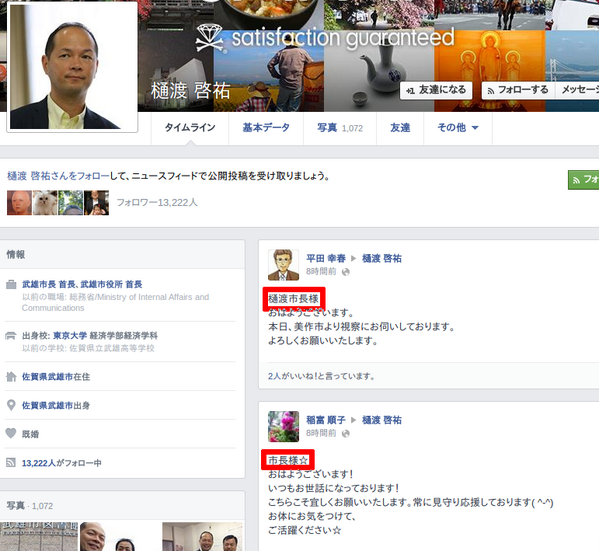The image size is (599, 551).
Task: Open the large profile picture
Action: (72, 67)
